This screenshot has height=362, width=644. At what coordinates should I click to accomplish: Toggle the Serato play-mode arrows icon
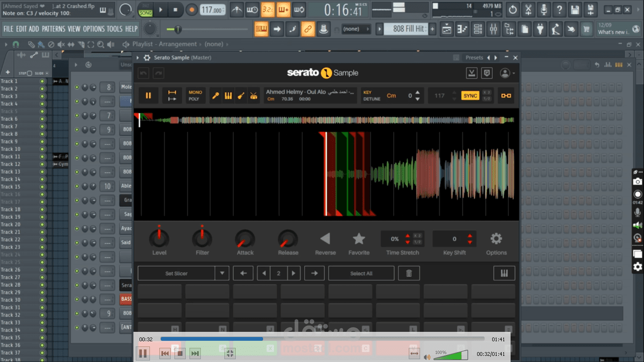point(172,96)
